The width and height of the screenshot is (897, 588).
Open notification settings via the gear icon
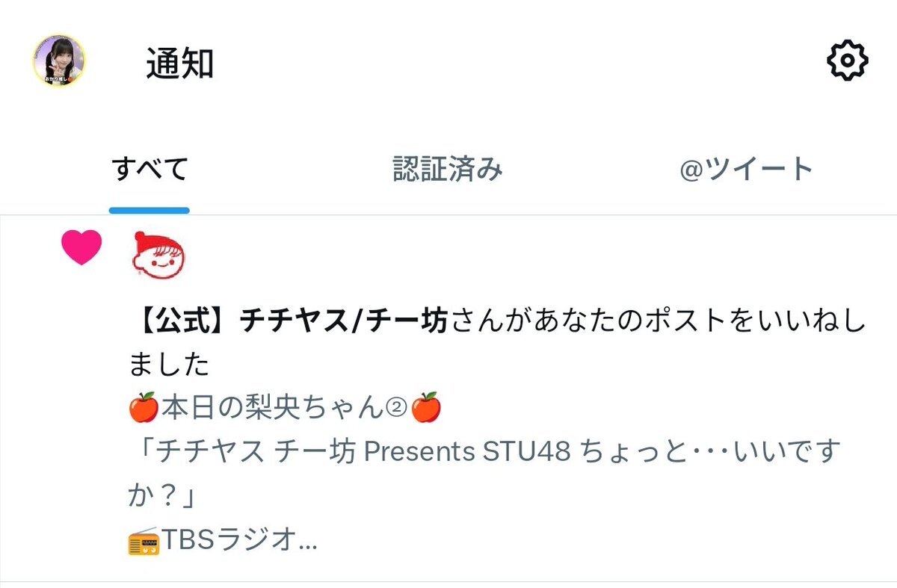847,61
